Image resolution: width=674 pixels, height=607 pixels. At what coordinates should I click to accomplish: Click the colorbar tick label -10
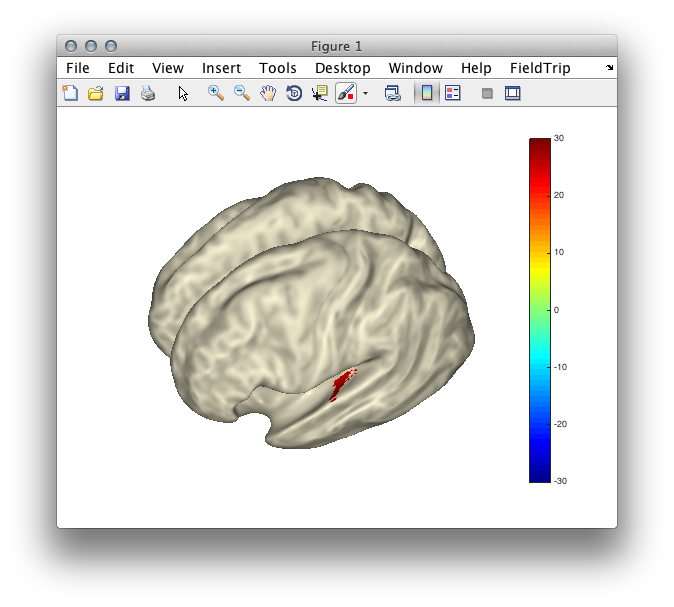(560, 367)
